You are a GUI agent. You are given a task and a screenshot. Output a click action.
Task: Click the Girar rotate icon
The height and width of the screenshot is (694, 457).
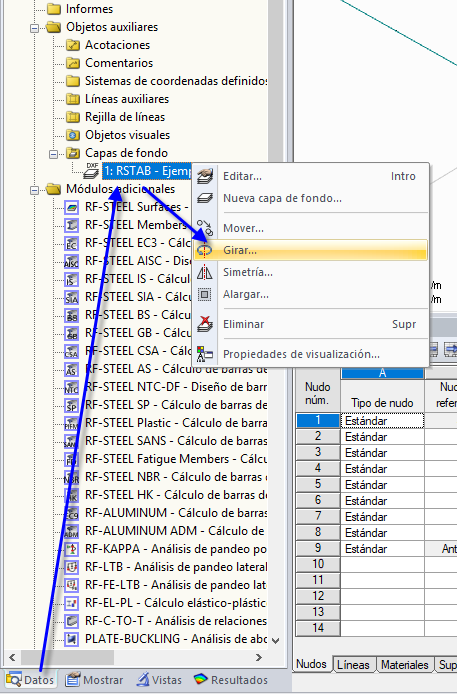[x=204, y=251]
